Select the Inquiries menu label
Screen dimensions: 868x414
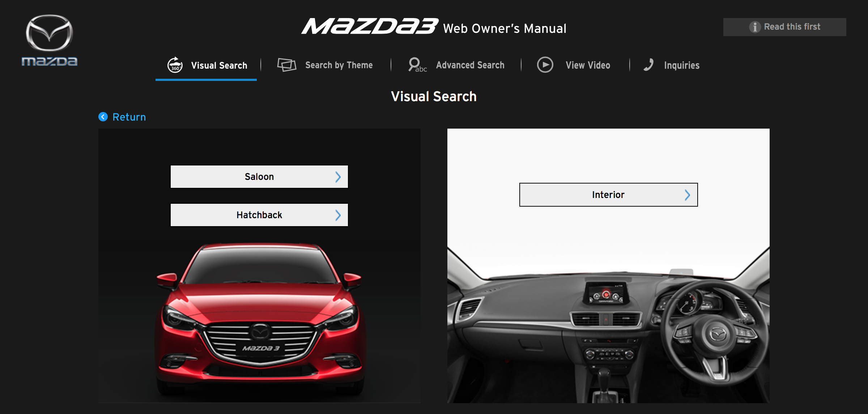[681, 65]
